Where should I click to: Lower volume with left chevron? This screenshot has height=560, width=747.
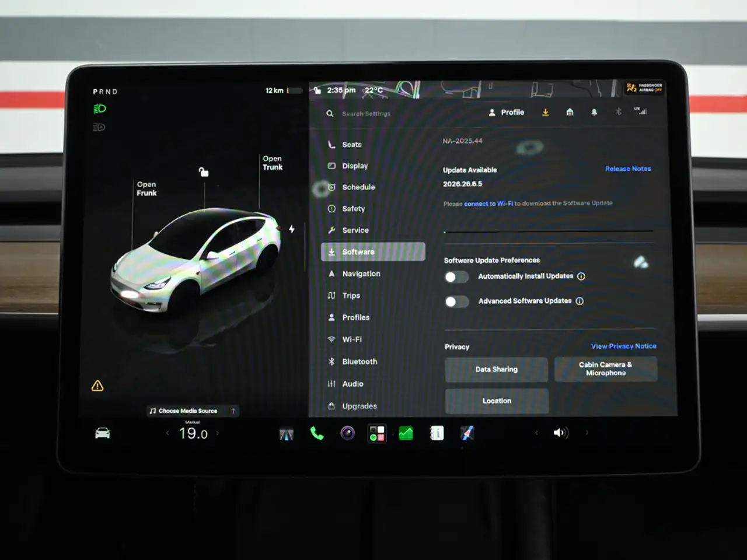click(536, 433)
